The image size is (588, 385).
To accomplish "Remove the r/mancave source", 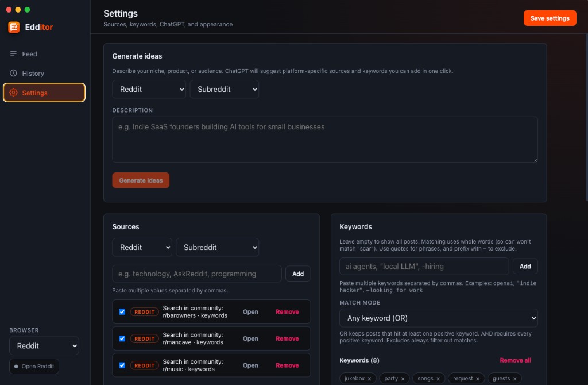I will pyautogui.click(x=287, y=338).
